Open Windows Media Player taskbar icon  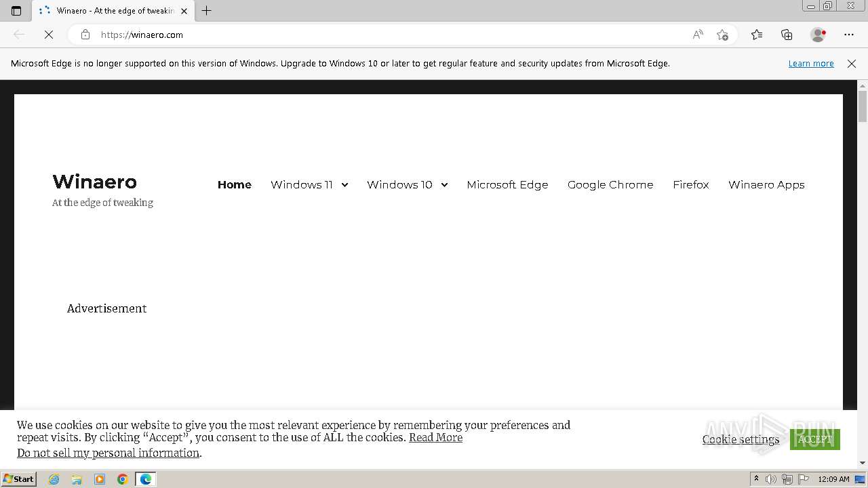(x=100, y=479)
